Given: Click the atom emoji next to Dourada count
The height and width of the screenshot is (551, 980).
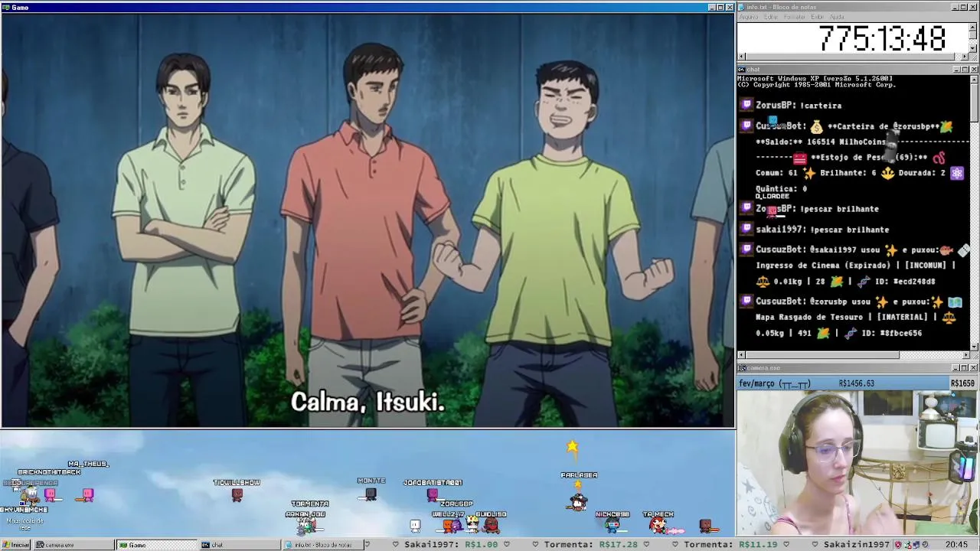Looking at the screenshot, I should [x=956, y=173].
